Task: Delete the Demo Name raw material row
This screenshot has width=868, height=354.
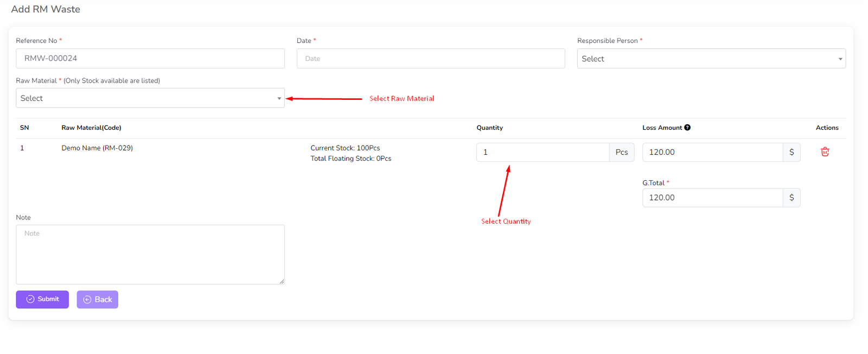Action: 825,152
